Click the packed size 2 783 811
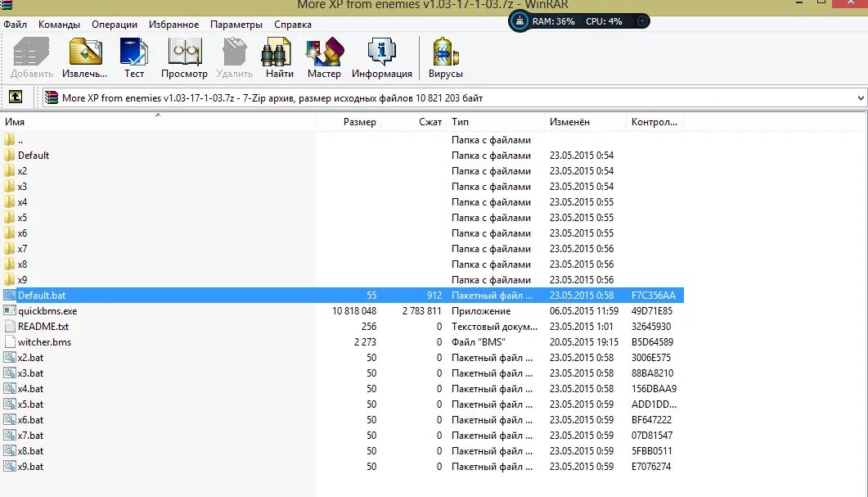The image size is (868, 497). 422,311
